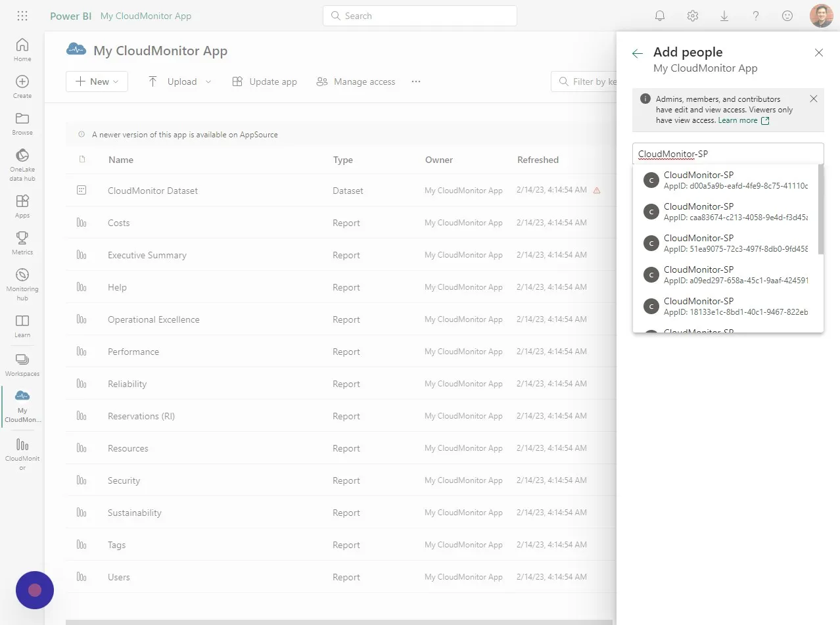The height and width of the screenshot is (625, 840).
Task: Open the Reservations (RI) report
Action: tap(141, 416)
